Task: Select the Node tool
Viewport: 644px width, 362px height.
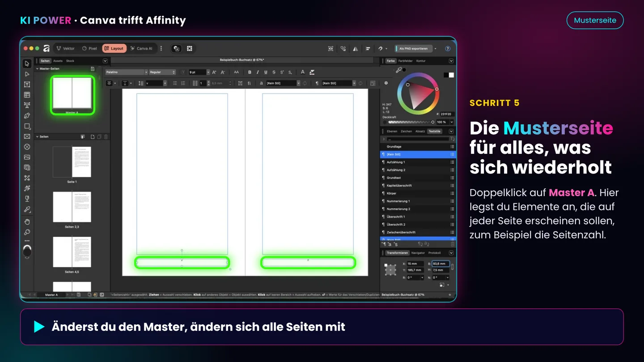Action: [x=27, y=74]
